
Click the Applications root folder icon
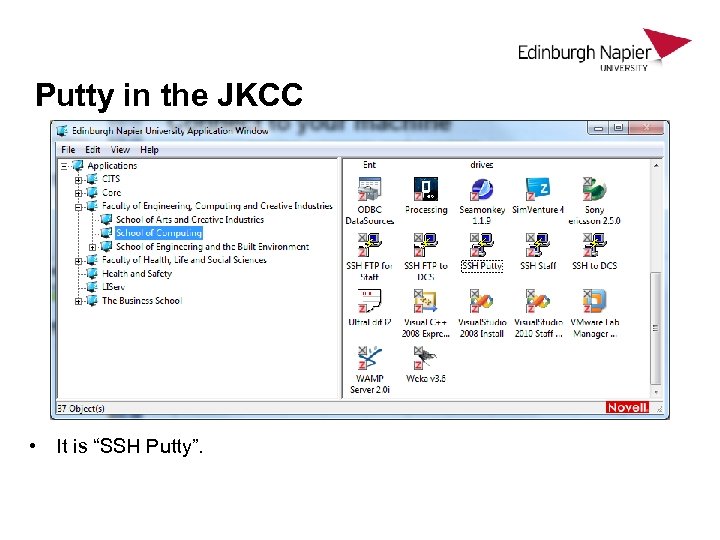(x=77, y=165)
